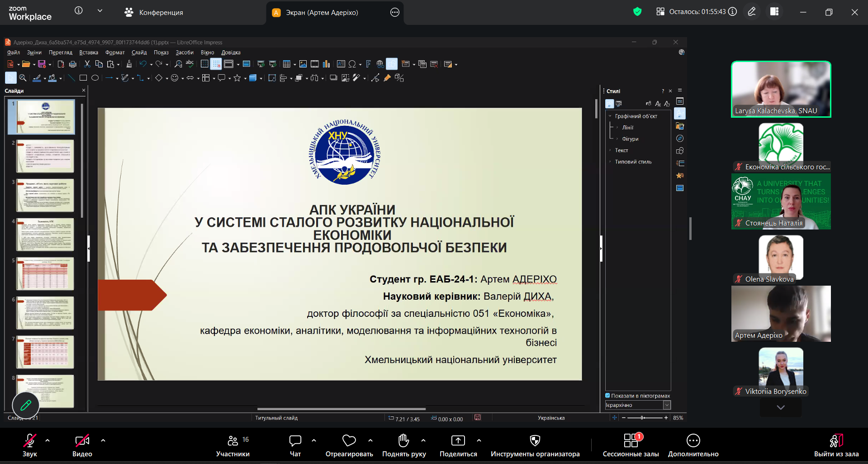
Task: Turn on the video camera
Action: (82, 445)
